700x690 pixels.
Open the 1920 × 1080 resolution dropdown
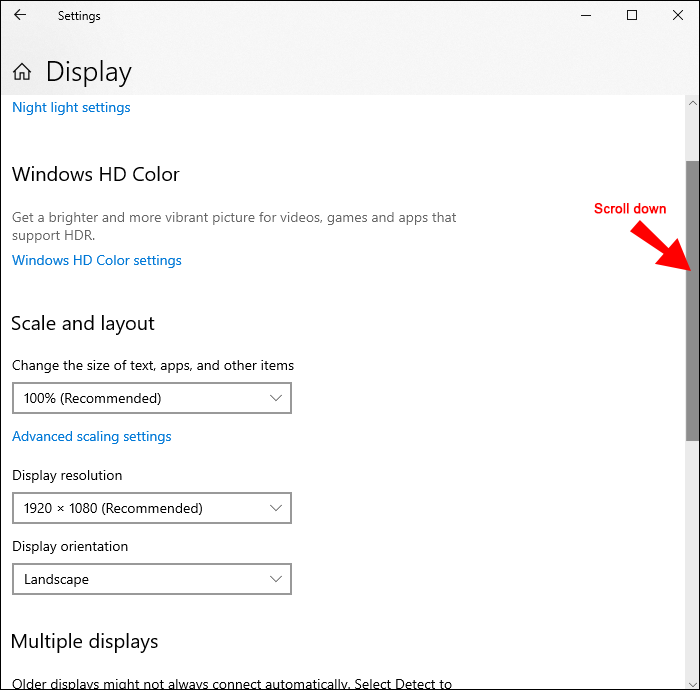click(x=152, y=508)
